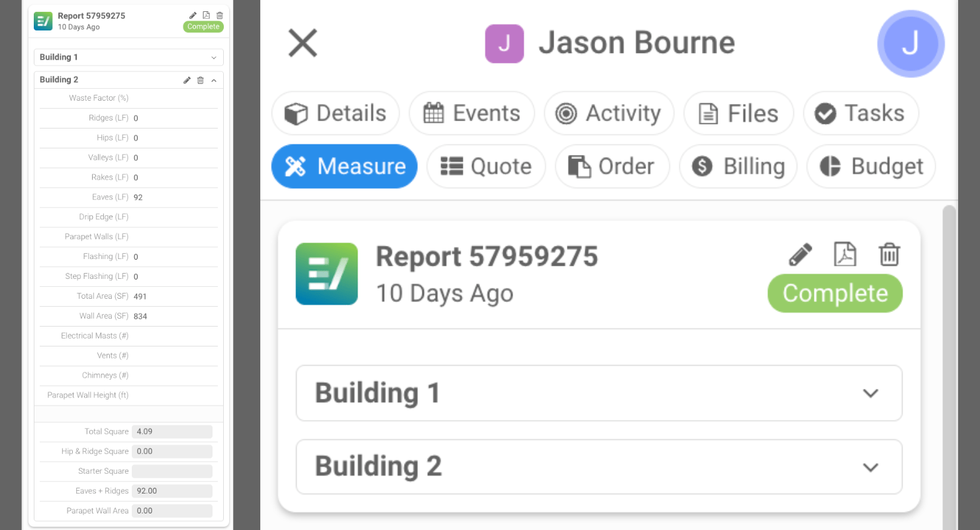This screenshot has width=980, height=530.
Task: Go to the Details tab
Action: [x=336, y=113]
